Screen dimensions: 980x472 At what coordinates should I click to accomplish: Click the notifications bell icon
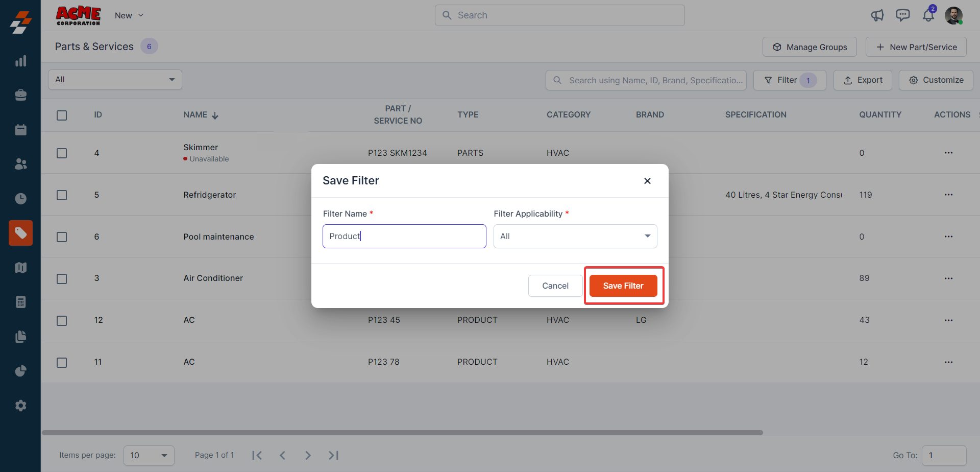(x=928, y=15)
